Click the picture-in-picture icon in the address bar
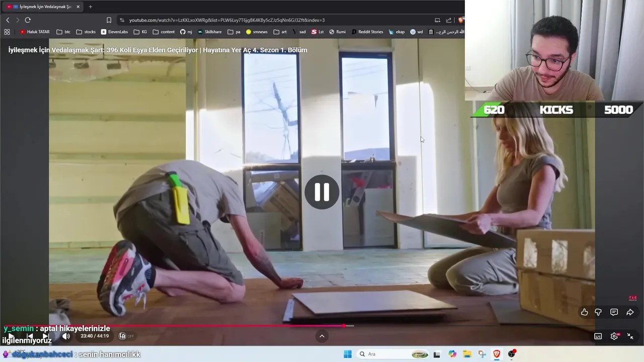 tap(437, 20)
